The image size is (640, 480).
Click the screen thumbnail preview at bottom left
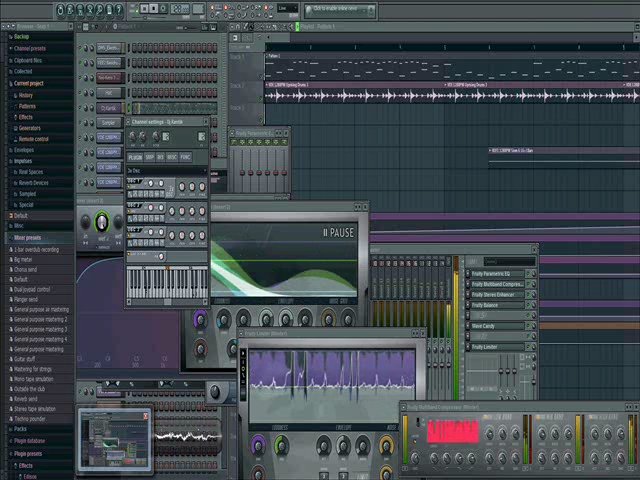click(x=114, y=439)
